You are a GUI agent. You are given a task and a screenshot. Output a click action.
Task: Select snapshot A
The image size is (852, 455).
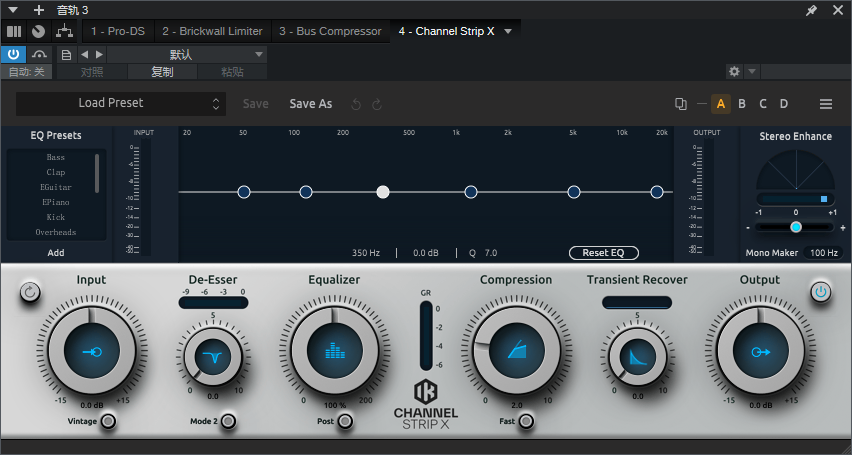pyautogui.click(x=721, y=104)
